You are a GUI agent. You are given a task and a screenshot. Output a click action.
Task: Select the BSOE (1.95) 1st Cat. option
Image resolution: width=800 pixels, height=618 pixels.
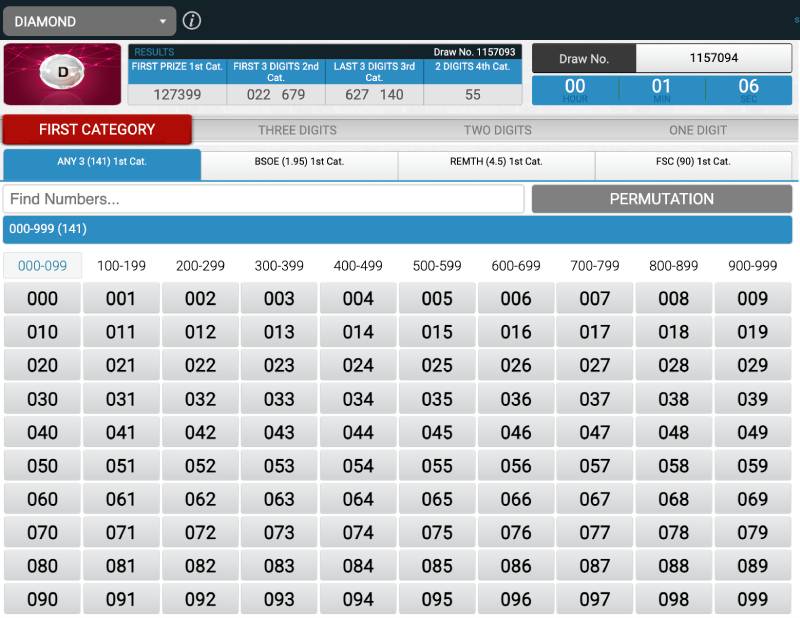coord(299,162)
